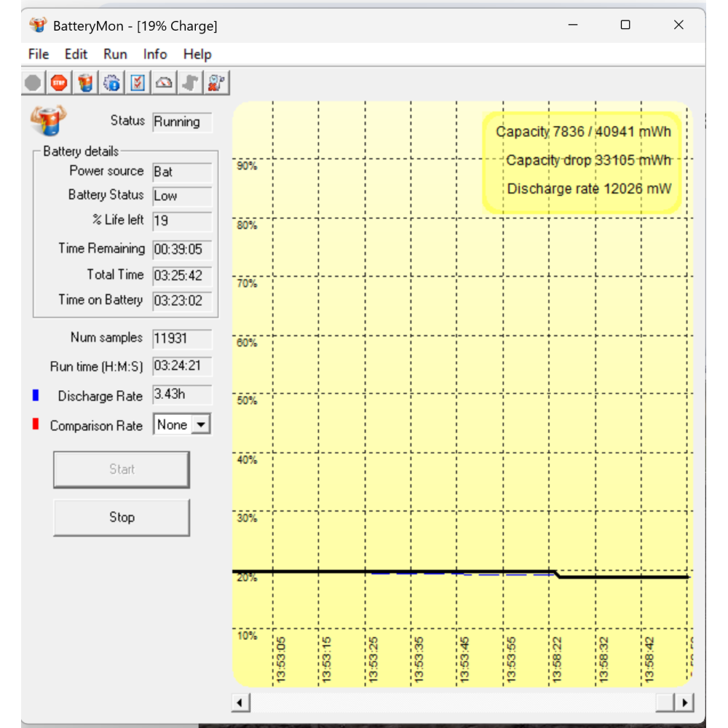Click Total Time value 03:25:42
Image resolution: width=728 pixels, height=728 pixels.
[182, 276]
